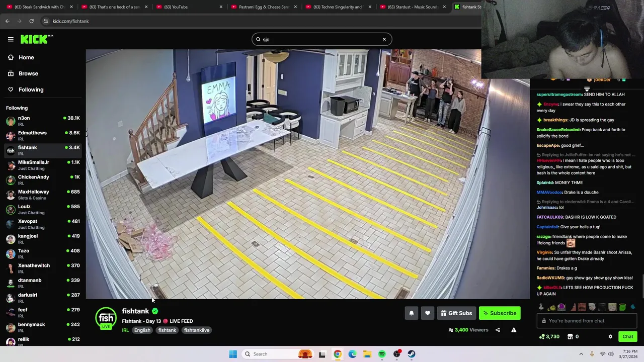Image resolution: width=644 pixels, height=362 pixels.
Task: Click the Gift Subs button
Action: (456, 313)
